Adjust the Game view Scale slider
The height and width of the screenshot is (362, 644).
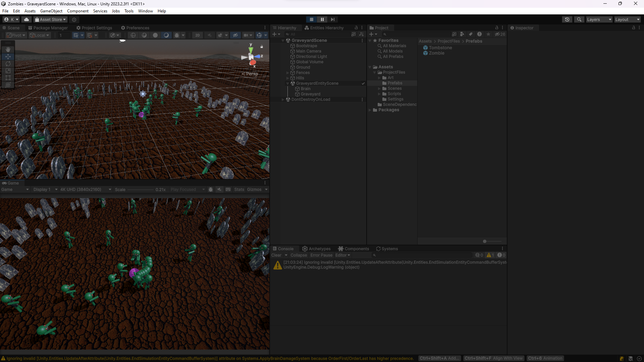141,190
